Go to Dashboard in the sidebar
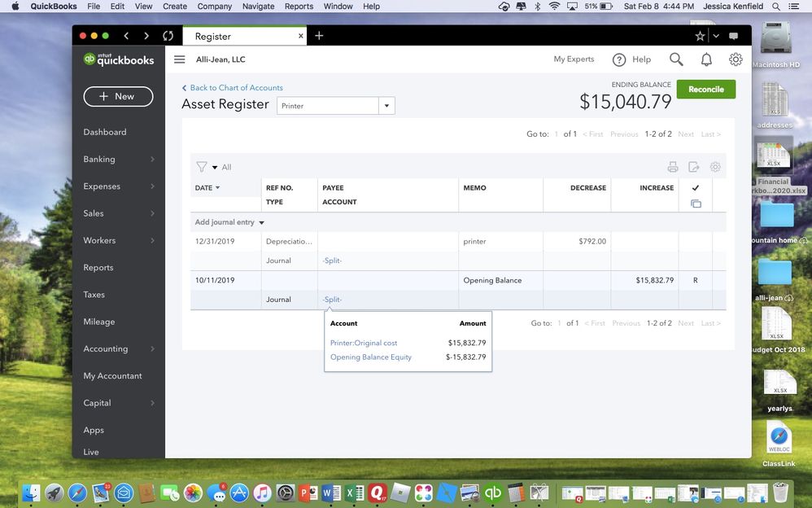The image size is (812, 508). [x=105, y=132]
